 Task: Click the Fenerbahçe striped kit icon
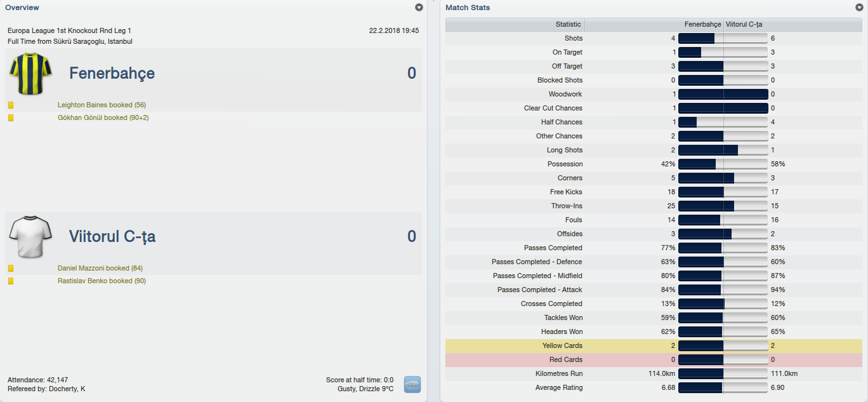point(30,74)
